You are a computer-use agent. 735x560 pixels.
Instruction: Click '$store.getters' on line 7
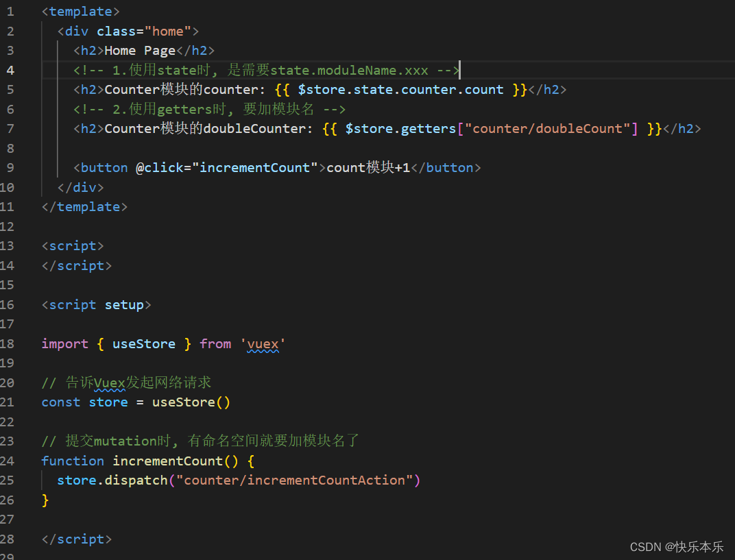pos(401,129)
